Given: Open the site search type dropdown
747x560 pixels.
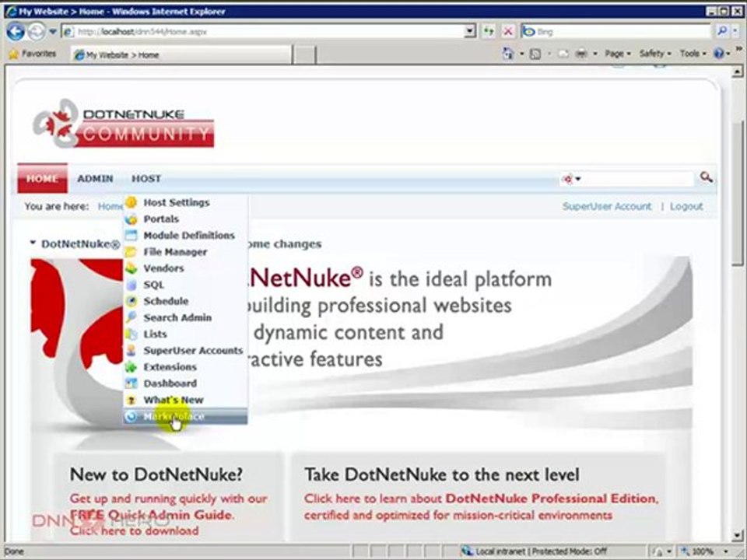Looking at the screenshot, I should pos(571,179).
